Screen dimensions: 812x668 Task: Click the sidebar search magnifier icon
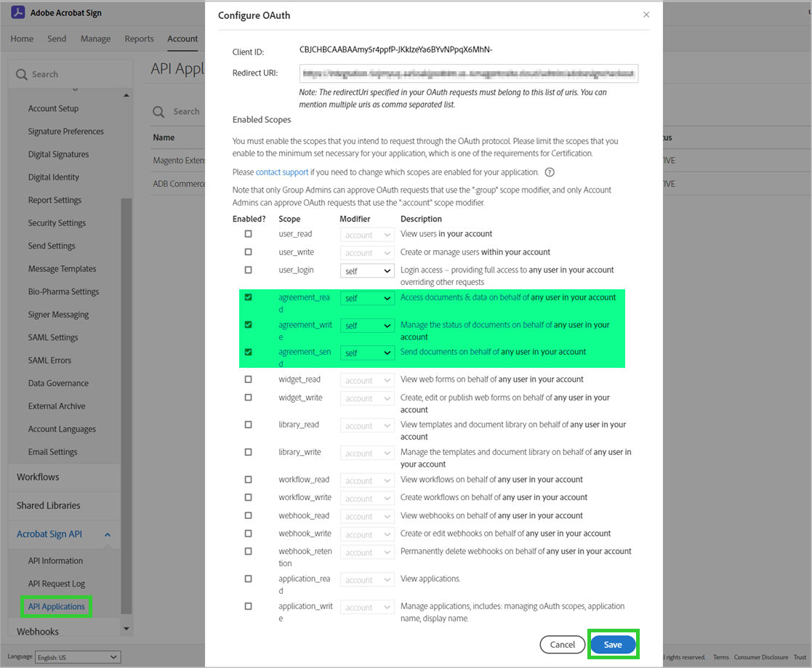[x=21, y=75]
